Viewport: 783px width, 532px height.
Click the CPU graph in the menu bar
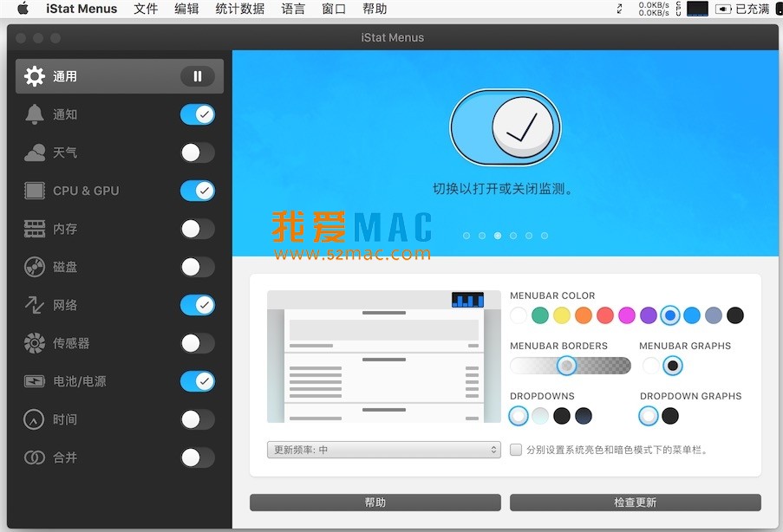[x=697, y=9]
